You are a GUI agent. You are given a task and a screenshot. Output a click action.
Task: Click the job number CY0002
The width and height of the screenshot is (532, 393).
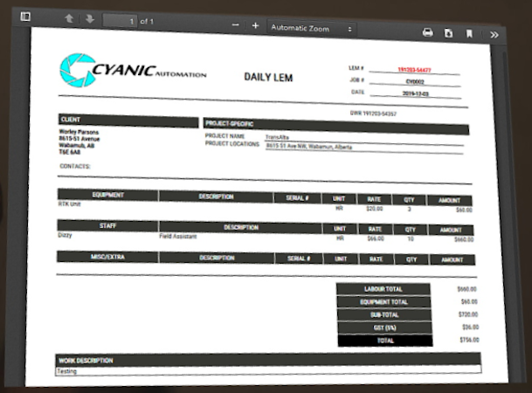click(415, 82)
